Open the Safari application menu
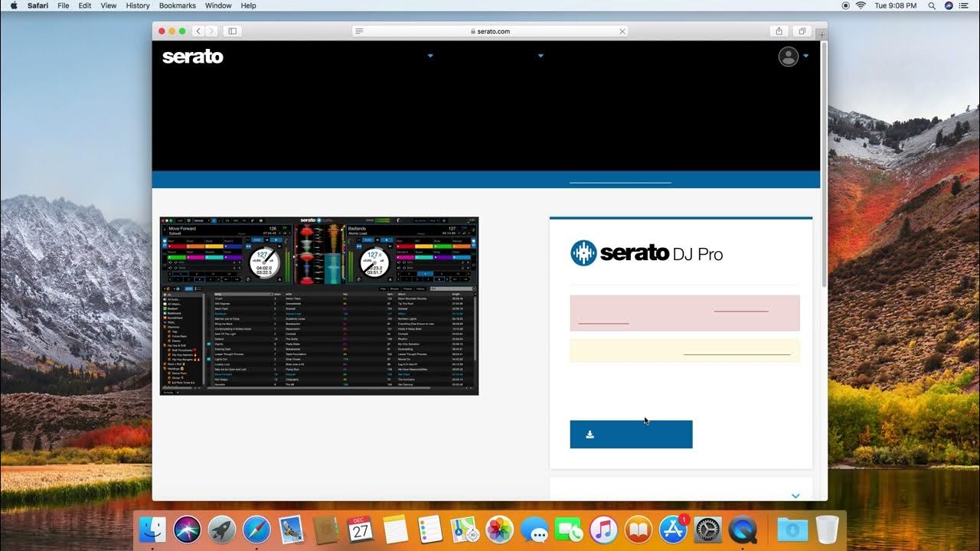 (x=38, y=5)
